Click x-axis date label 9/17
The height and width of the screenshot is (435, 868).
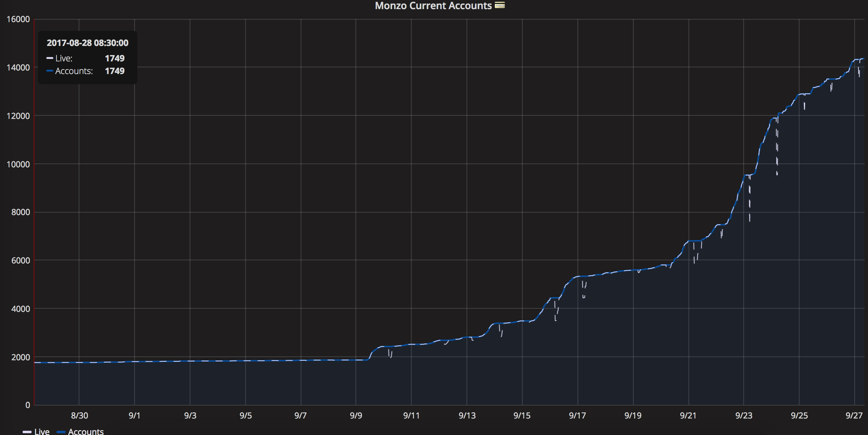click(x=578, y=416)
